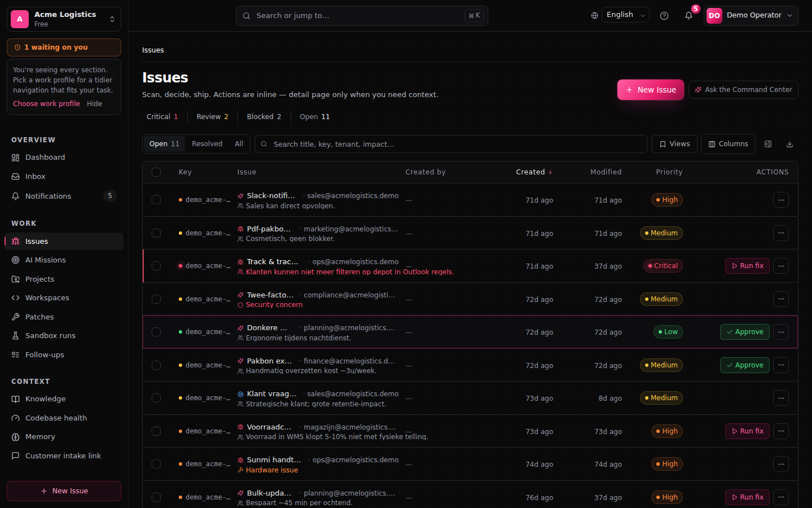Filter by Review 2 count

[213, 117]
